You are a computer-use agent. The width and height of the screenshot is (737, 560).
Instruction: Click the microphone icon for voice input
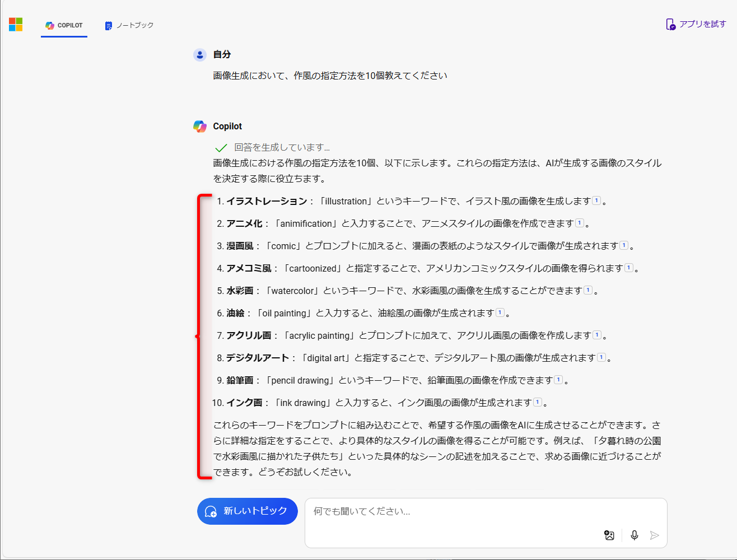[x=634, y=535]
